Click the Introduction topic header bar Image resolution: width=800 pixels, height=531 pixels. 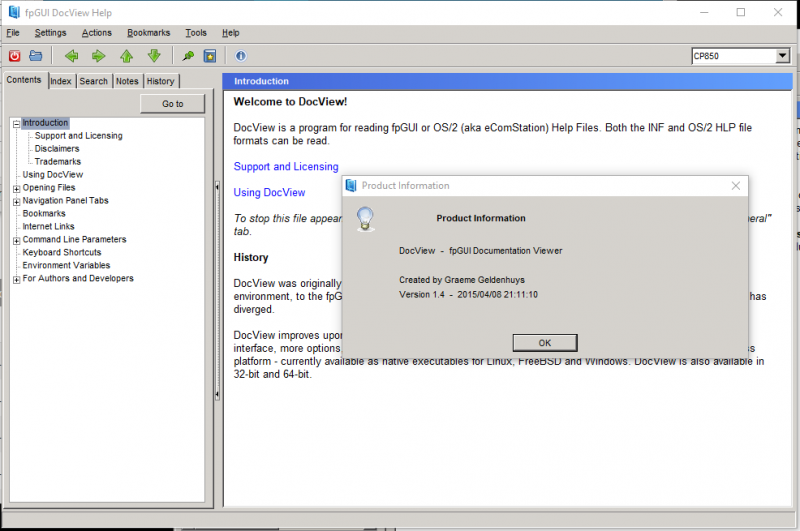(507, 81)
